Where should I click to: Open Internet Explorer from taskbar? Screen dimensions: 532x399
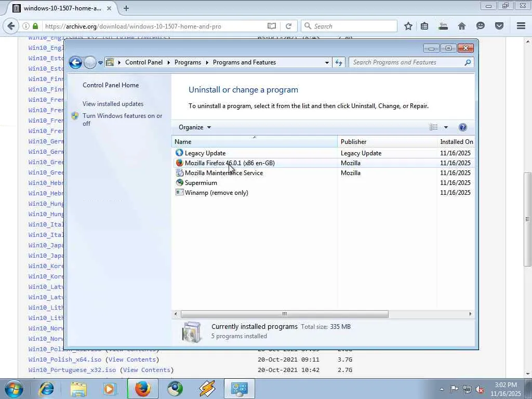click(x=46, y=389)
